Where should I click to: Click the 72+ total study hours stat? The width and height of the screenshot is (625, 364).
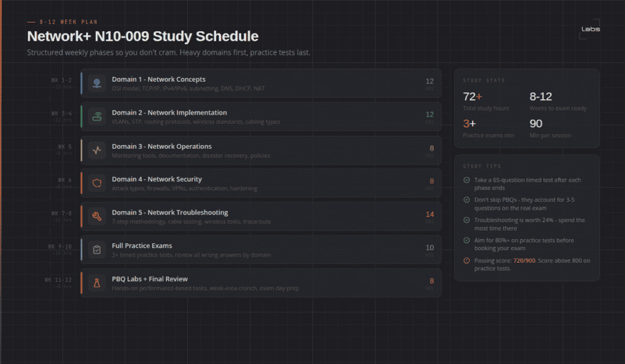click(x=473, y=96)
